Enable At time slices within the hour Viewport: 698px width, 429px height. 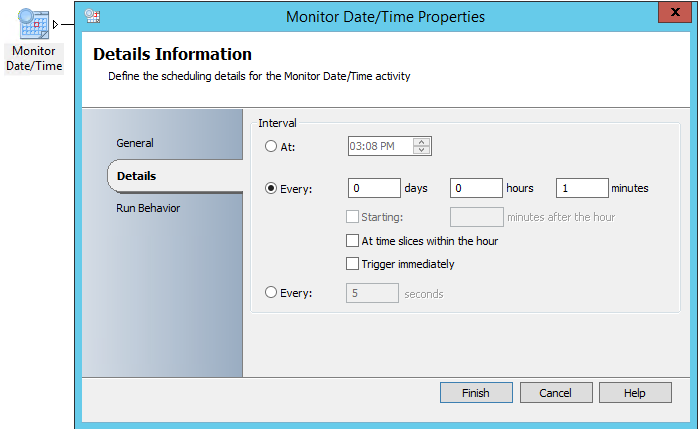(x=352, y=241)
